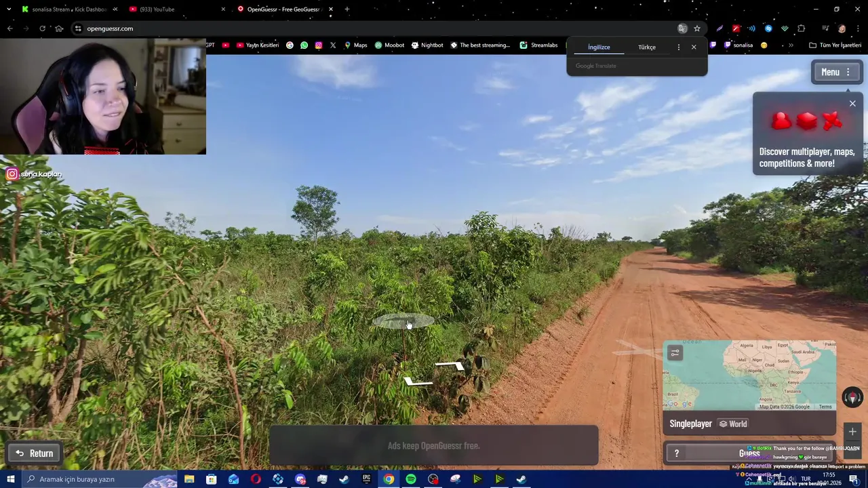868x488 pixels.
Task: Click the purple feather extension icon
Action: [719, 28]
